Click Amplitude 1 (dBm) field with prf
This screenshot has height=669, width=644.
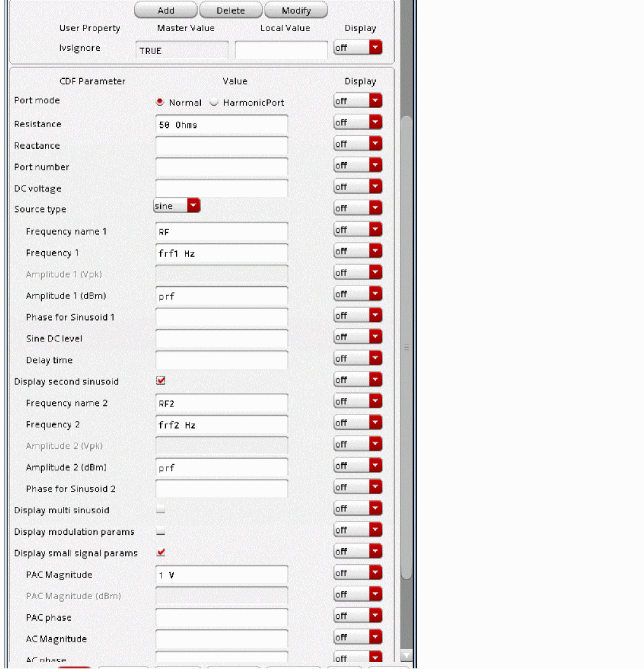222,296
